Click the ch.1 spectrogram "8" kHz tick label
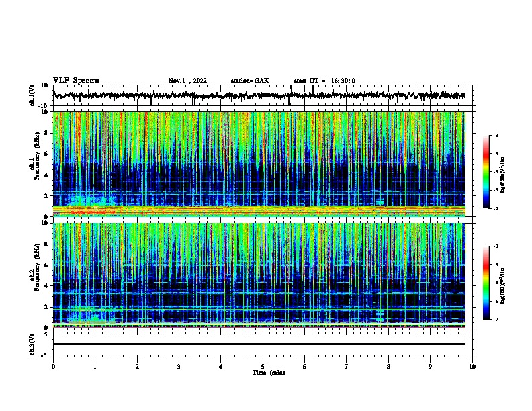Screen dimensions: 532x411 coord(46,133)
